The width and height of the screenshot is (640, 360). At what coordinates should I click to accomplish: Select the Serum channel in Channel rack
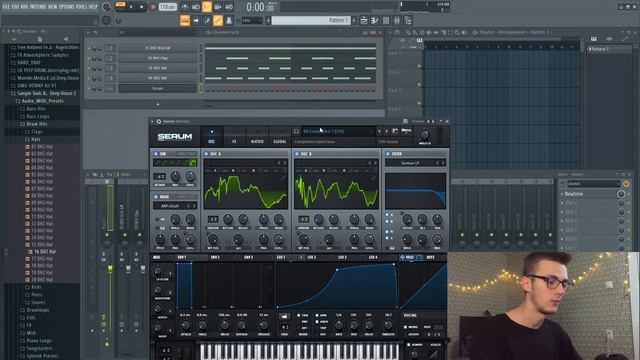point(158,88)
